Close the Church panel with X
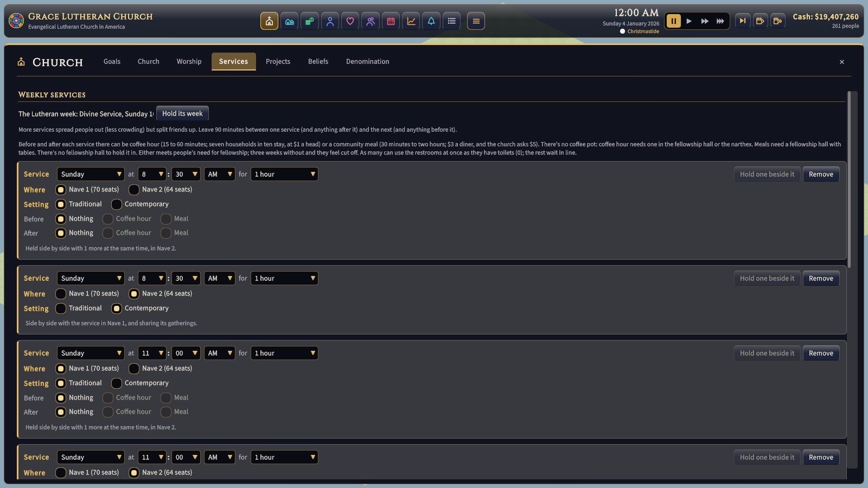This screenshot has width=868, height=488. pyautogui.click(x=842, y=62)
